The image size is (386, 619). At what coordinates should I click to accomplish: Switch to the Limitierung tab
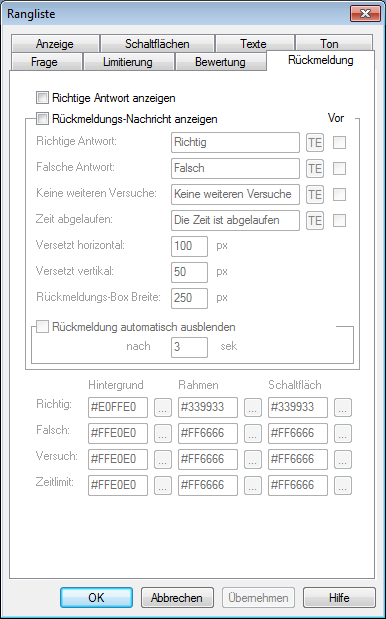tap(127, 62)
